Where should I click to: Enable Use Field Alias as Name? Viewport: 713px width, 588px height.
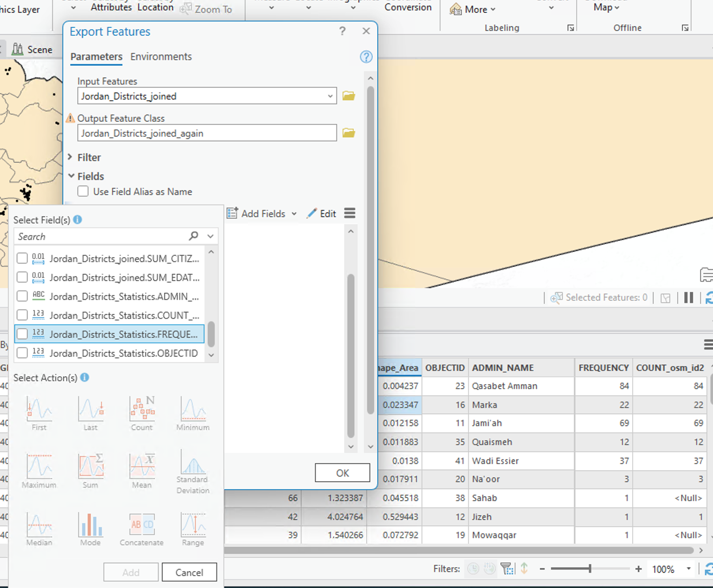pos(83,191)
